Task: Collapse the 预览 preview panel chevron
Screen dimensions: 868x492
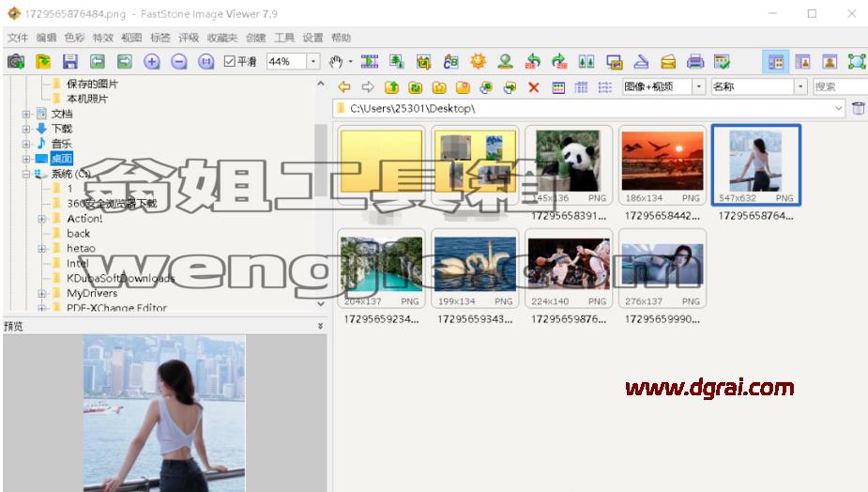Action: point(321,326)
